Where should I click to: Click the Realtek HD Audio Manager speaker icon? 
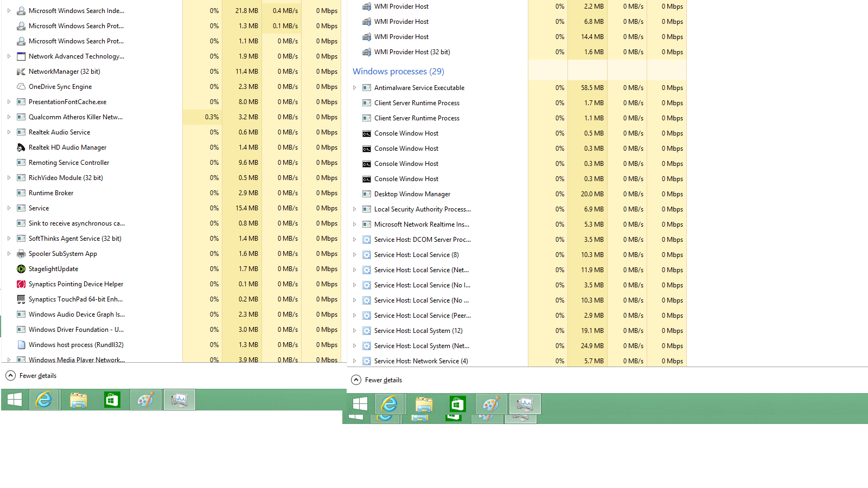point(21,147)
